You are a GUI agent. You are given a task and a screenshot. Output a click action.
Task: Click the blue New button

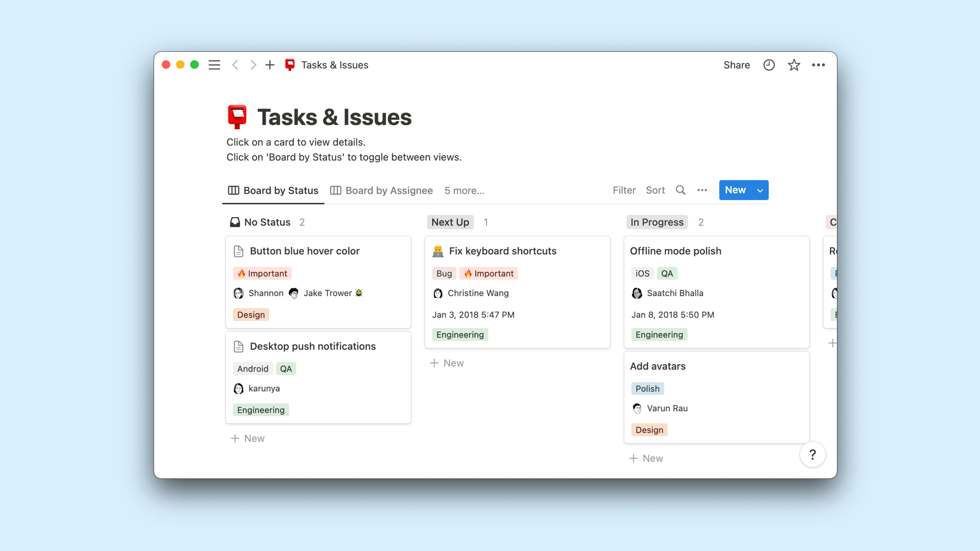735,190
